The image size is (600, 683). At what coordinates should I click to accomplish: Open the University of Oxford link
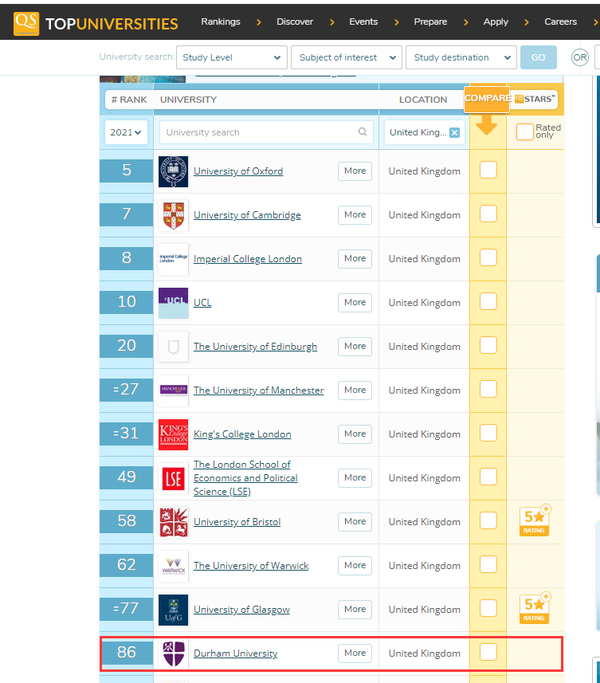(238, 171)
